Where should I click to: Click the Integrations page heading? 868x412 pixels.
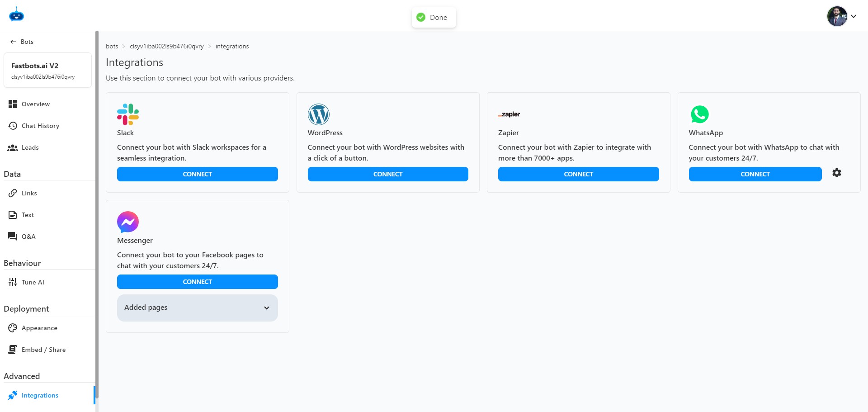134,62
